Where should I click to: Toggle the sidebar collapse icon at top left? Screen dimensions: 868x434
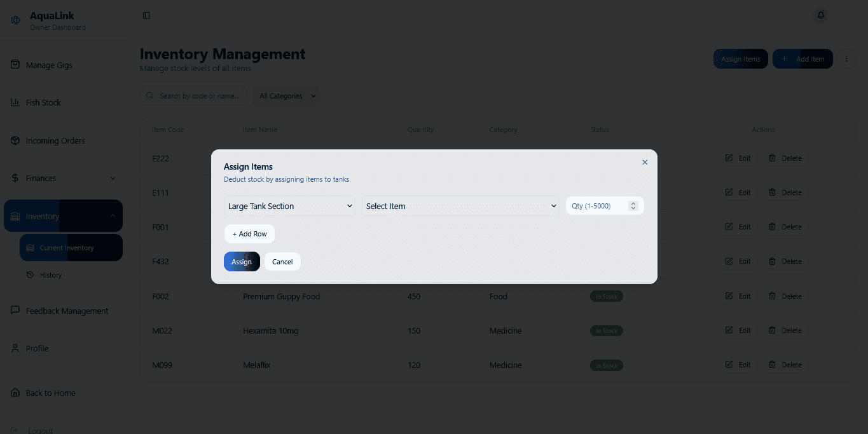146,15
